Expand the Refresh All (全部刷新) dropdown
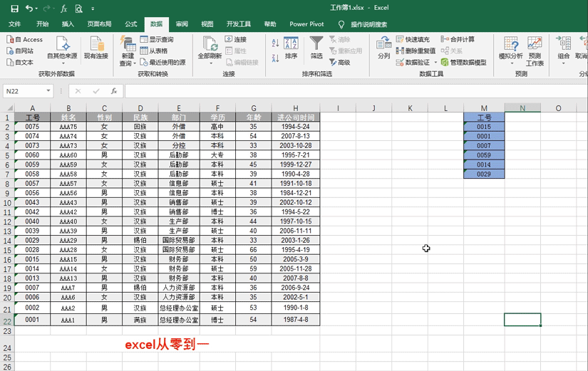Image resolution: width=588 pixels, height=371 pixels. coord(210,64)
